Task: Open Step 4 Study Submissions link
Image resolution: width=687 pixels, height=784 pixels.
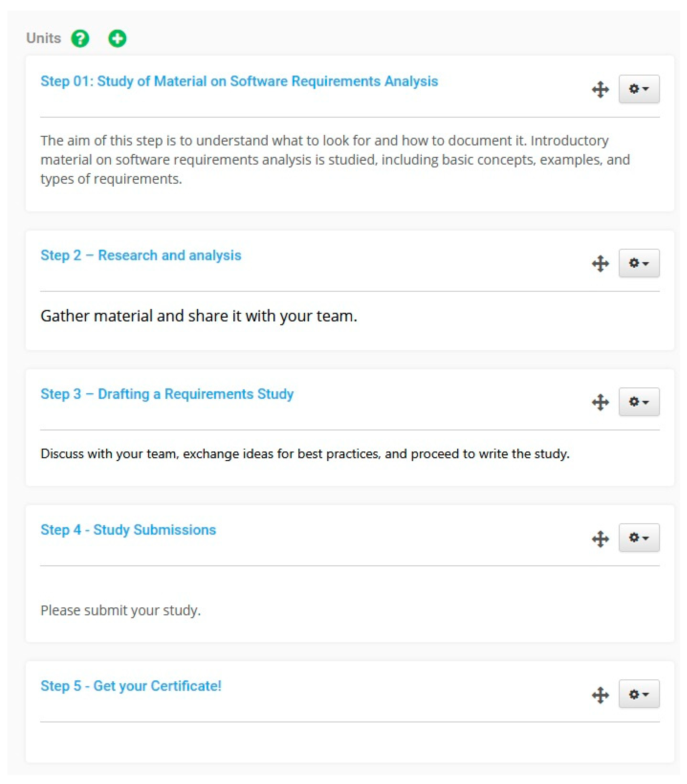Action: coord(128,529)
